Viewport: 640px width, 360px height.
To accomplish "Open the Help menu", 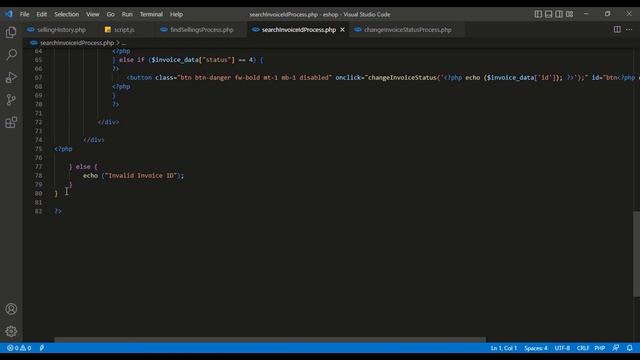I will (x=176, y=14).
